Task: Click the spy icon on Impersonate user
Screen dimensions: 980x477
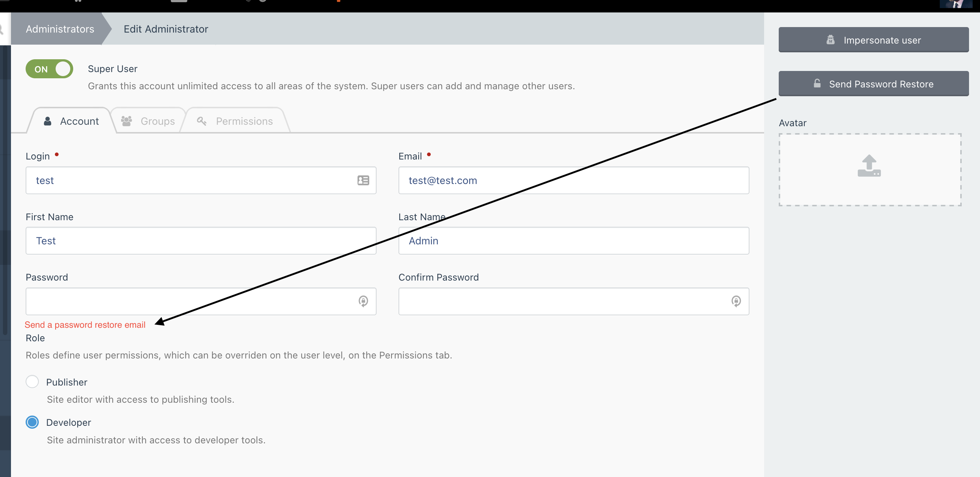Action: (x=830, y=40)
